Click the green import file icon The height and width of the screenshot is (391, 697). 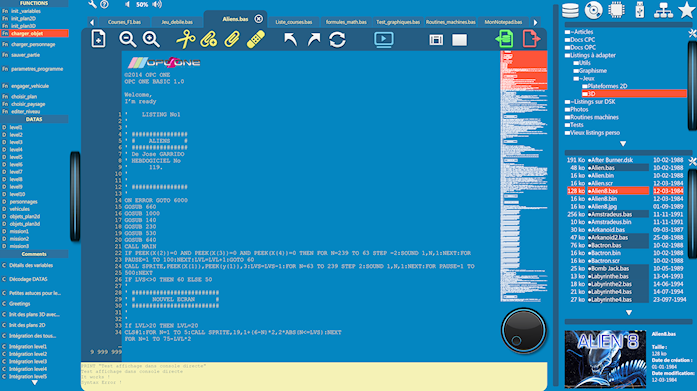click(x=505, y=39)
